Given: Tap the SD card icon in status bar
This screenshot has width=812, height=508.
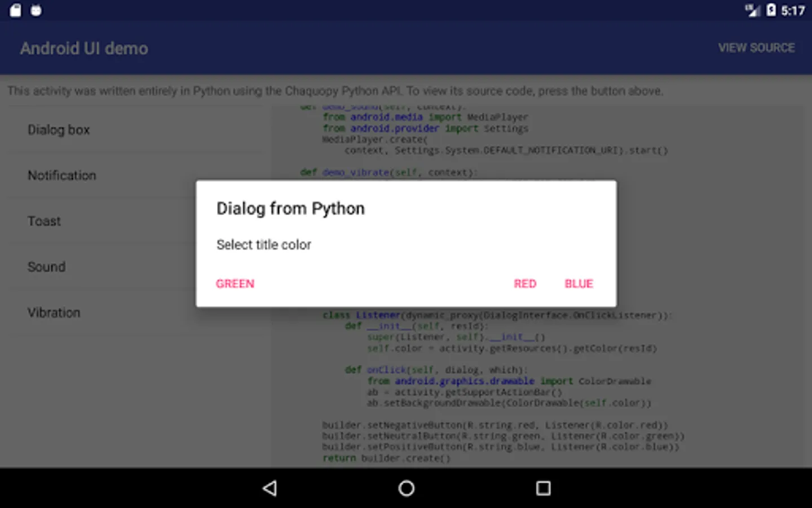Looking at the screenshot, I should [x=15, y=10].
